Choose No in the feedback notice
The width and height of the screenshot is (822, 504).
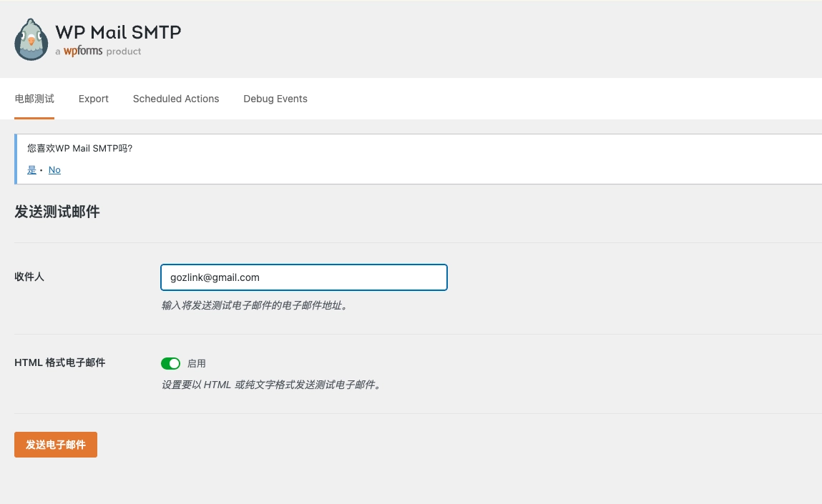click(54, 169)
